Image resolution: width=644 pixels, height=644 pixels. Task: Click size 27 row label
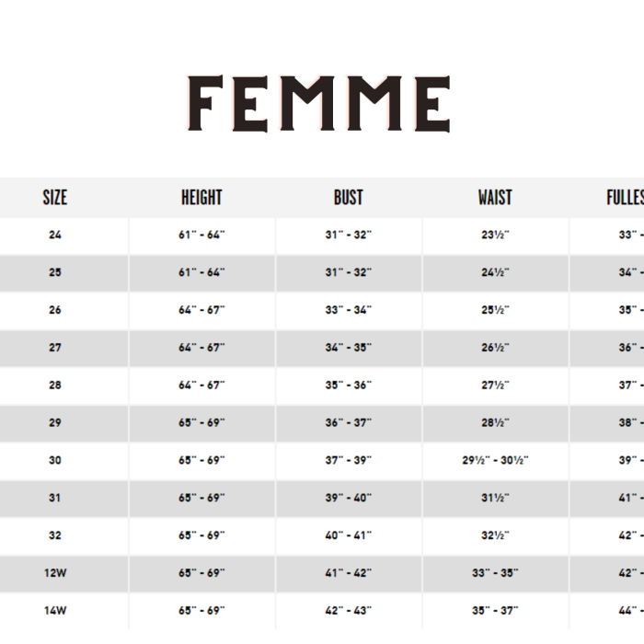55,348
